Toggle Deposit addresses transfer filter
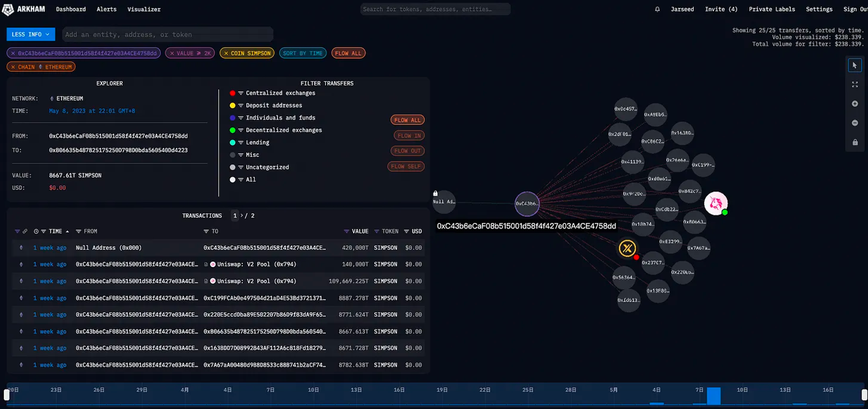 266,106
